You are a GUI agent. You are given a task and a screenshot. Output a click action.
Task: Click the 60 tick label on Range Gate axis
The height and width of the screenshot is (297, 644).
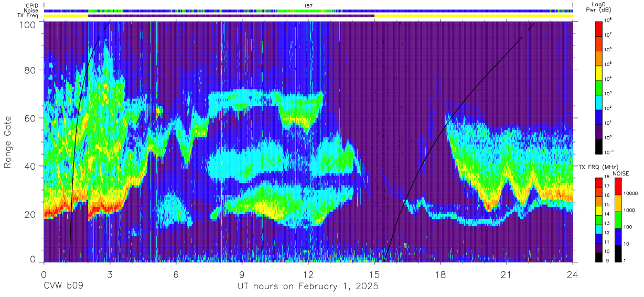point(30,118)
